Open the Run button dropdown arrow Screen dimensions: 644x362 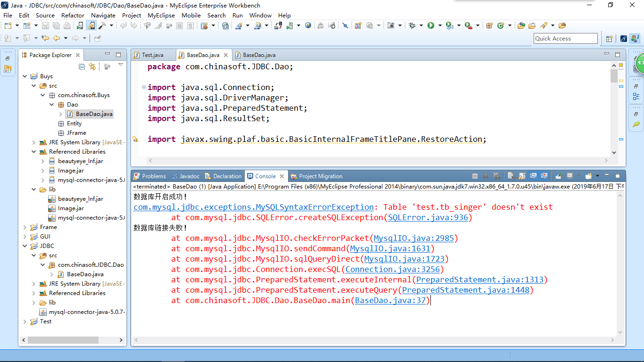[440, 25]
